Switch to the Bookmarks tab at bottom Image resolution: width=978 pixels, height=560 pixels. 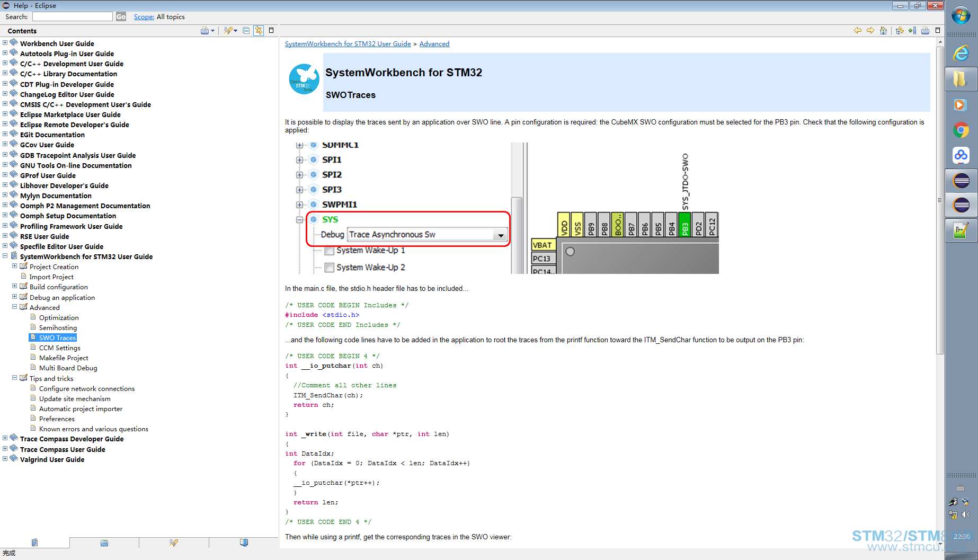tap(244, 543)
